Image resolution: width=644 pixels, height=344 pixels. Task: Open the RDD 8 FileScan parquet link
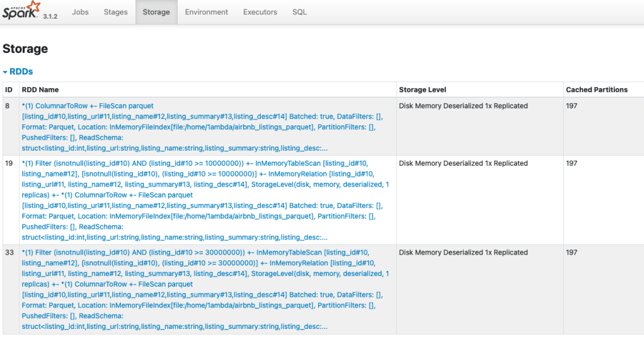point(87,106)
